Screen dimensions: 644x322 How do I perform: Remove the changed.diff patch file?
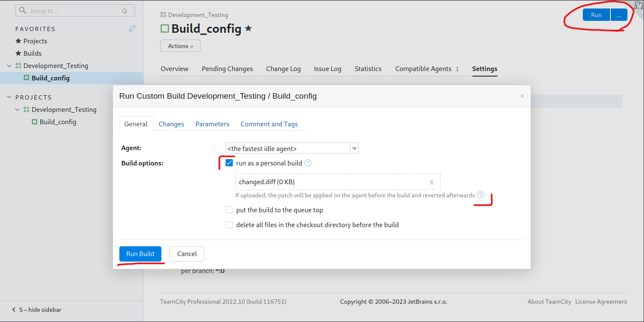click(432, 182)
